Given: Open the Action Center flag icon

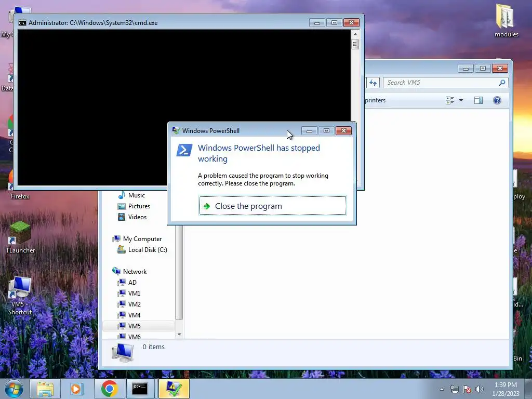Looking at the screenshot, I should [x=467, y=389].
